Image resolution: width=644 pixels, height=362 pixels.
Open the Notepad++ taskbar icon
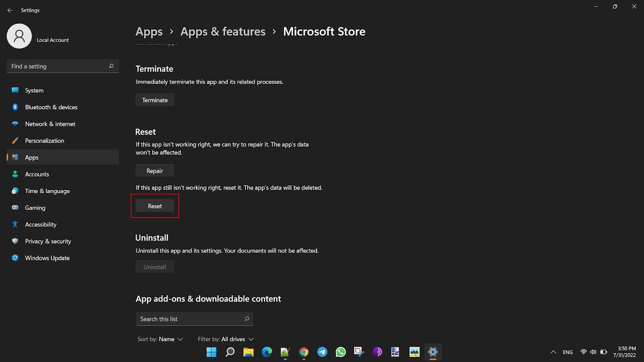pos(285,352)
